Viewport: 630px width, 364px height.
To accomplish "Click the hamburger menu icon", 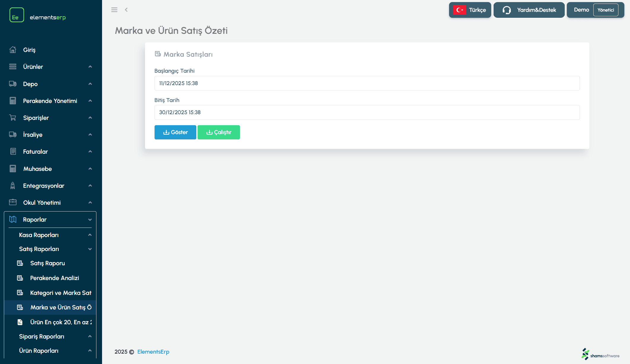I will click(x=114, y=10).
